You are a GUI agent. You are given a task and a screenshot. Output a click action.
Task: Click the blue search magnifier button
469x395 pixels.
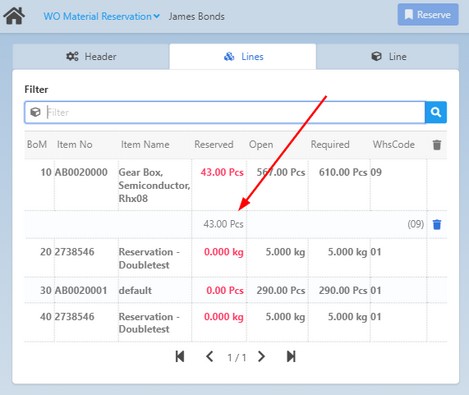tap(436, 112)
